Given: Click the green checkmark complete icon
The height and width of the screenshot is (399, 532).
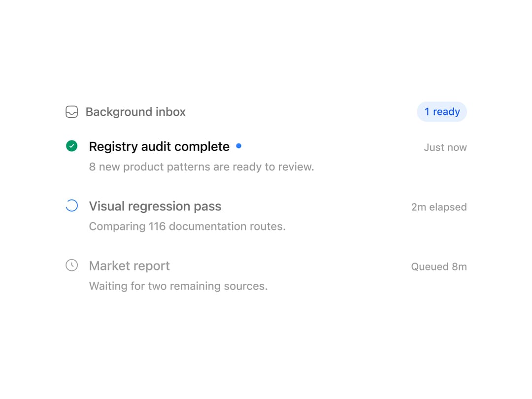Looking at the screenshot, I should click(71, 146).
